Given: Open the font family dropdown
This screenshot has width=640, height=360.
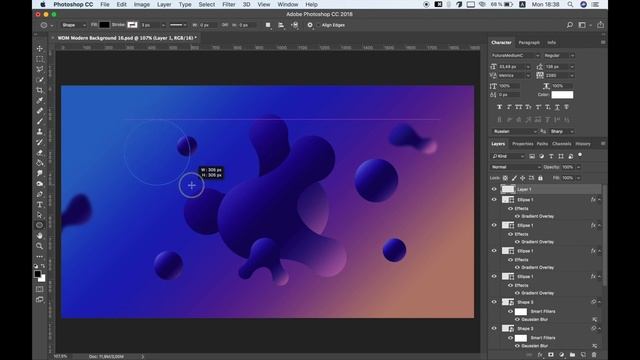Looking at the screenshot, I should pos(515,56).
